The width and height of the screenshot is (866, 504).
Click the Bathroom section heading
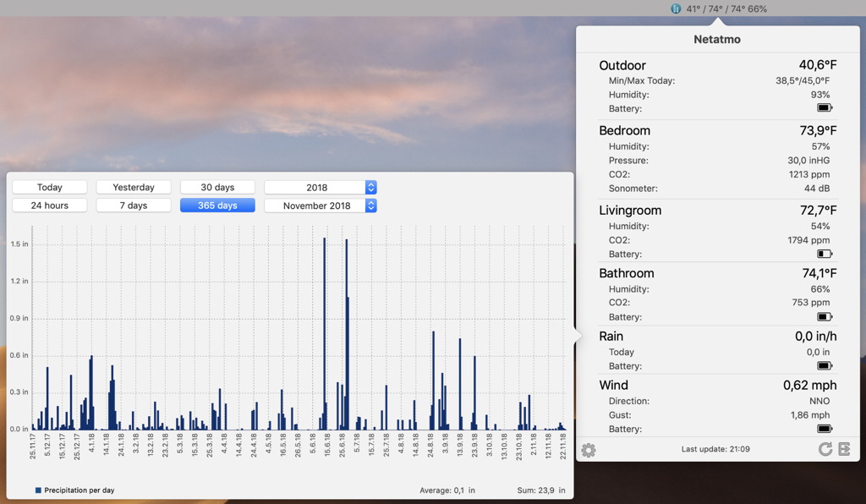click(x=627, y=273)
